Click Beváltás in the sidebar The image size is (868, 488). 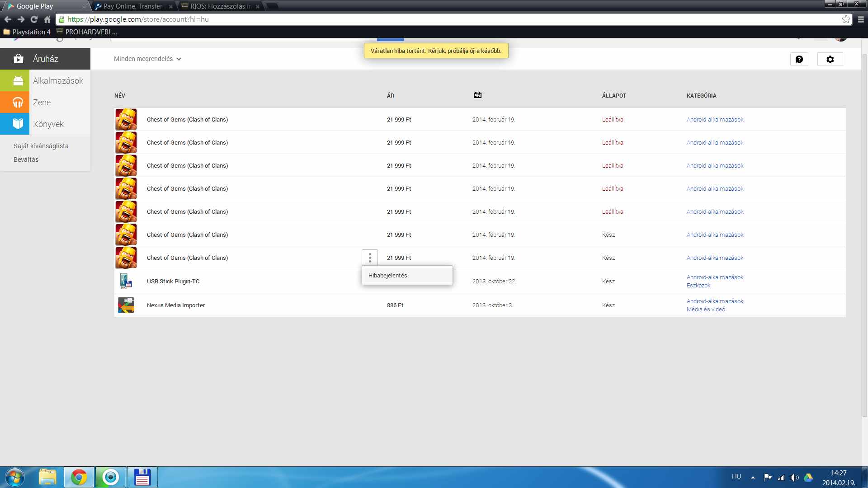pyautogui.click(x=26, y=160)
